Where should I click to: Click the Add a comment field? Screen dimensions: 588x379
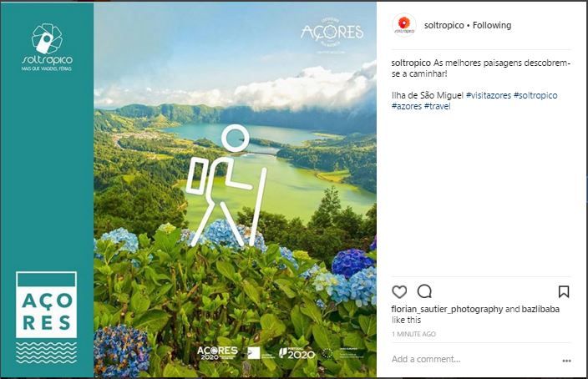tap(474, 359)
